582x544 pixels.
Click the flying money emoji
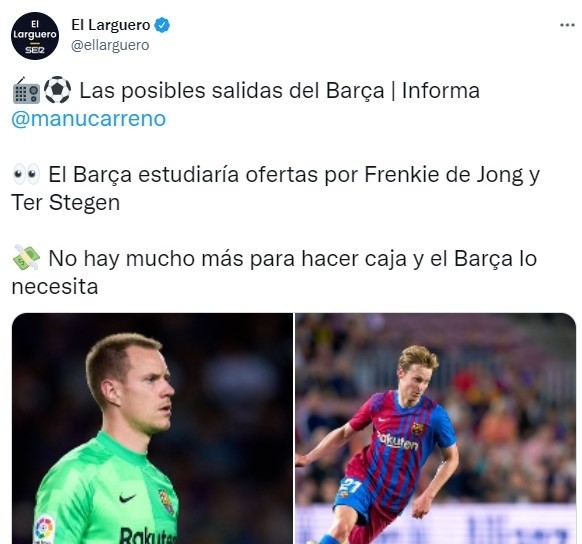coord(26,258)
